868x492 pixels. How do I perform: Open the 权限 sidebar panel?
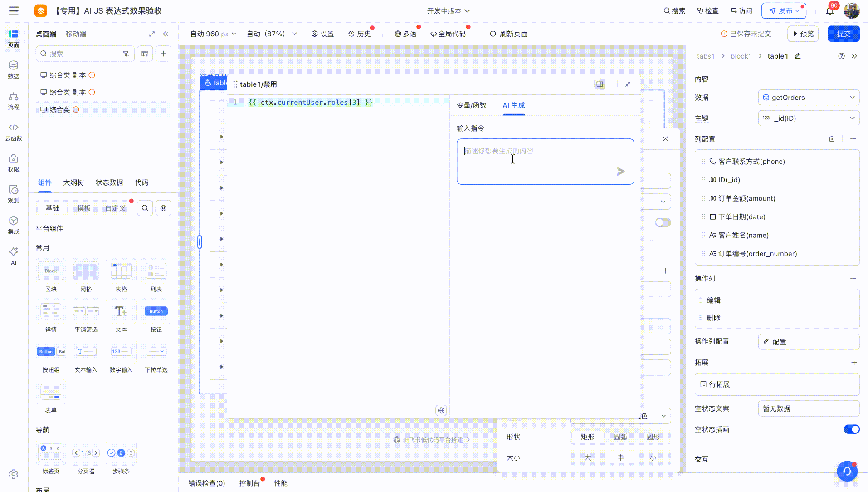coord(14,163)
